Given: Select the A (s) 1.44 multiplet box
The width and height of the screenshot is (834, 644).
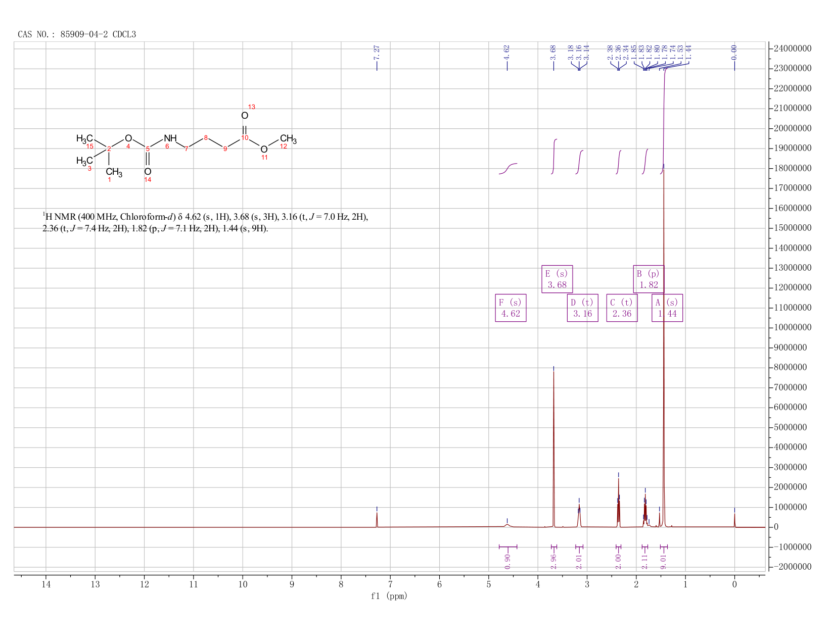Looking at the screenshot, I should 667,308.
